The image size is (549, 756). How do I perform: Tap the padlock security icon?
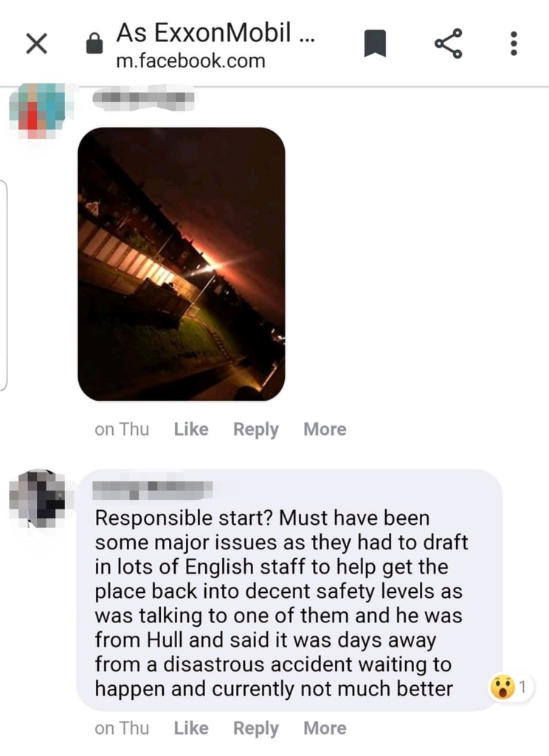(x=94, y=44)
